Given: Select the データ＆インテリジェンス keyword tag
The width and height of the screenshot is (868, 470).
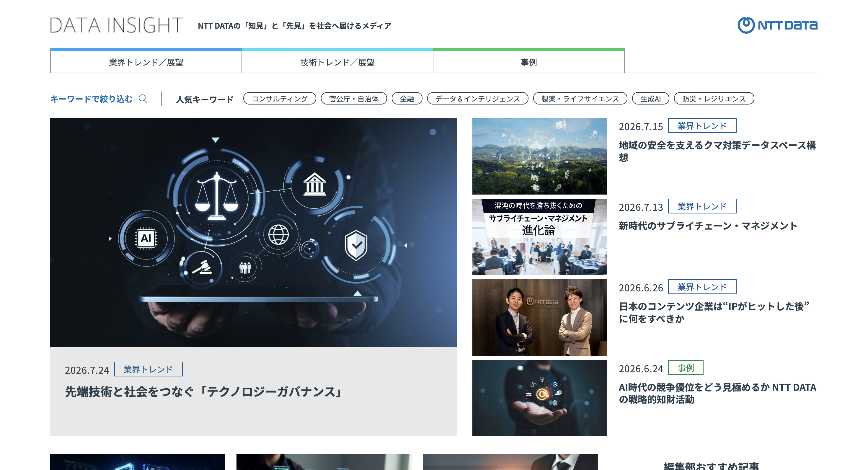Looking at the screenshot, I should 477,99.
